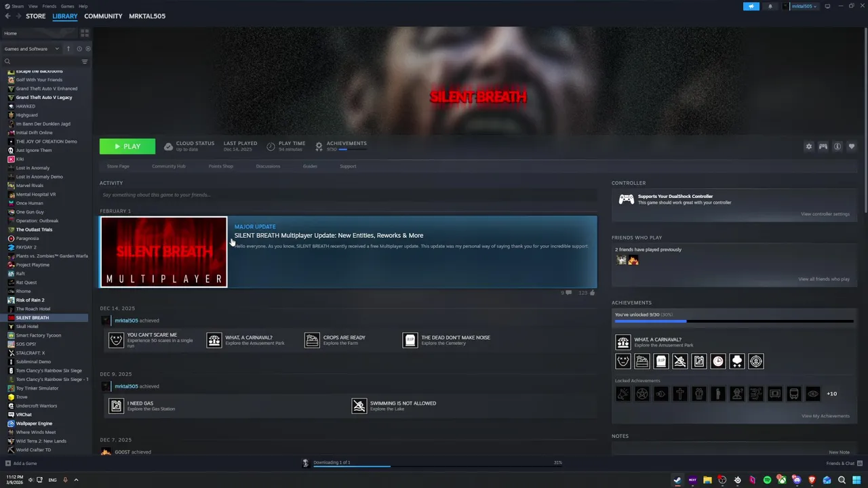Viewport: 868px width, 488px height.
Task: Click the RIP unlocked achievement badge
Action: [x=661, y=361]
